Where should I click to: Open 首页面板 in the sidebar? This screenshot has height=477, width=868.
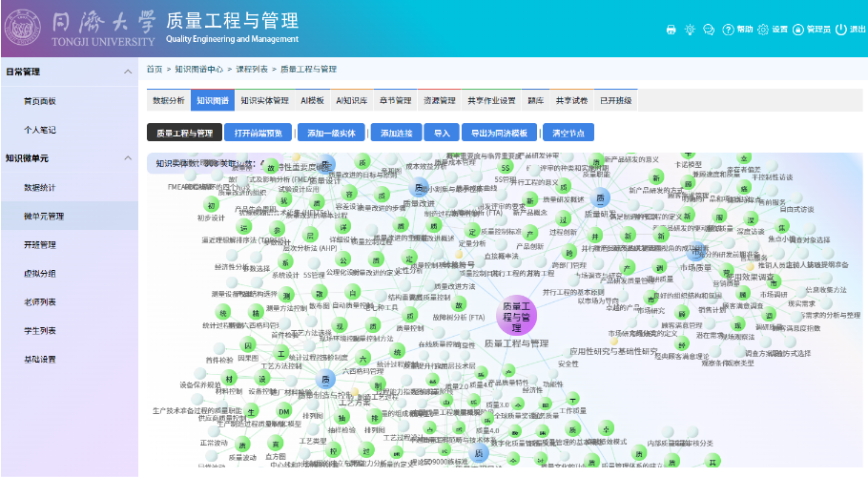tap(40, 101)
